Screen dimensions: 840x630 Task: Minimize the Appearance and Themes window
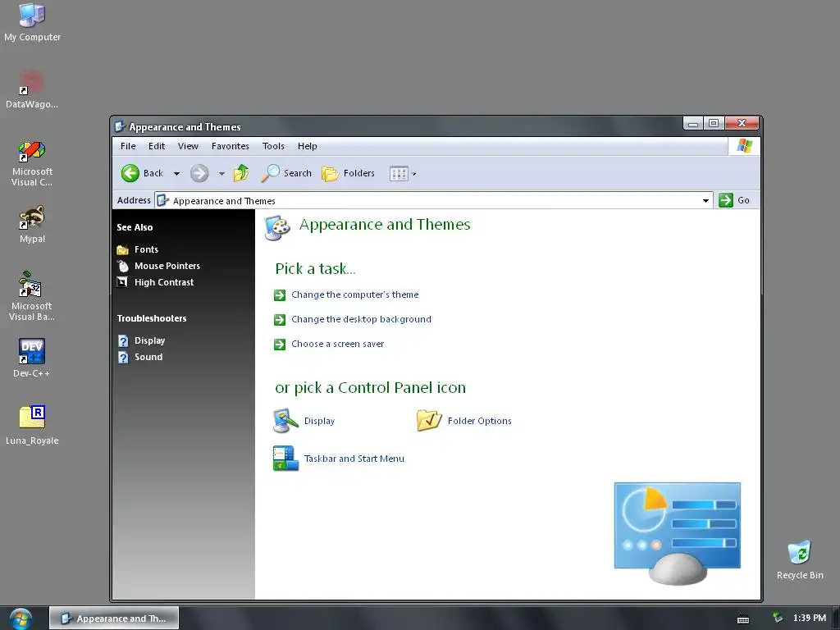tap(692, 123)
